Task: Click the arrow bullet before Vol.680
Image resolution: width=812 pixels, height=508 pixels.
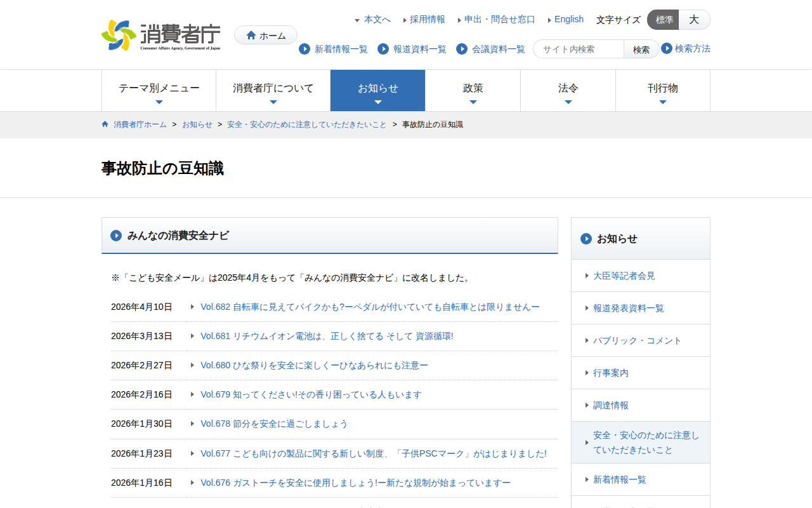Action: click(x=192, y=365)
